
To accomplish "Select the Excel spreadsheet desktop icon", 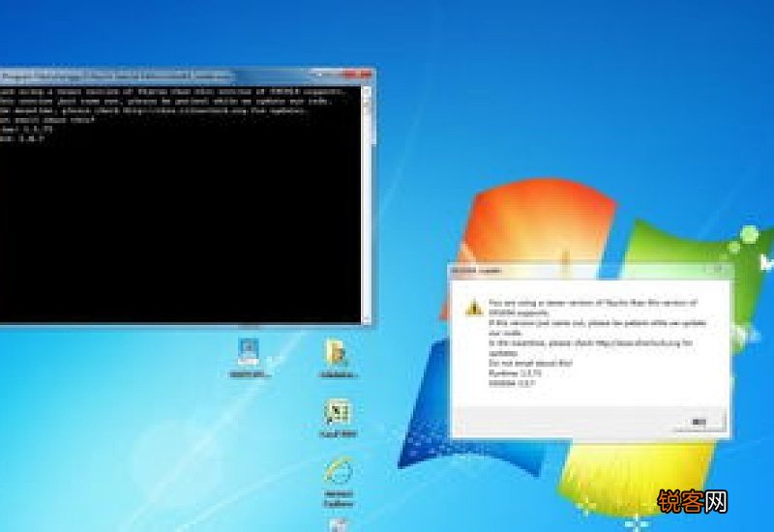I will click(x=337, y=415).
